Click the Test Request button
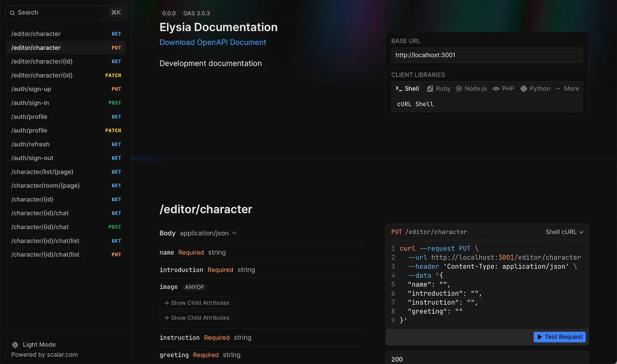This screenshot has width=617, height=364. [559, 337]
